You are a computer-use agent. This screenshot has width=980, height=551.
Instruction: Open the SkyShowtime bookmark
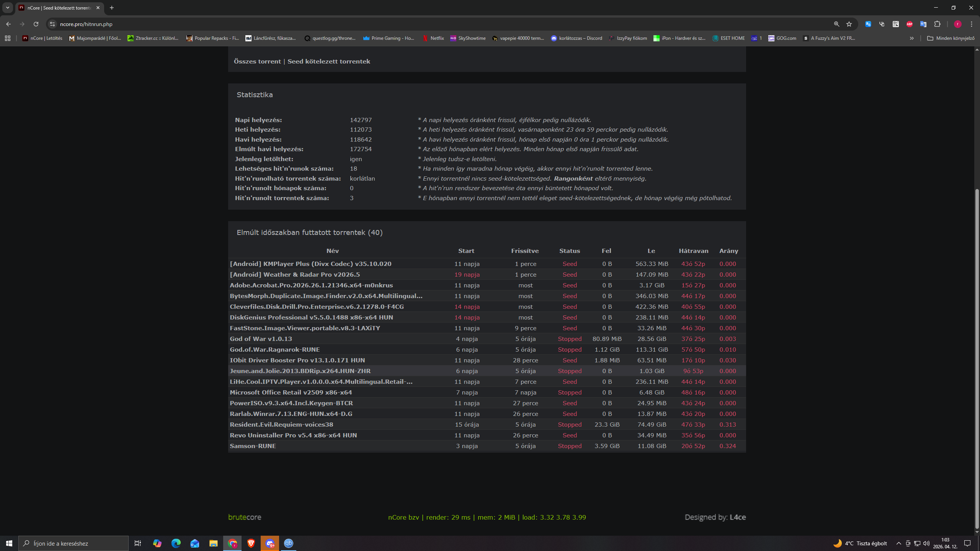(468, 38)
